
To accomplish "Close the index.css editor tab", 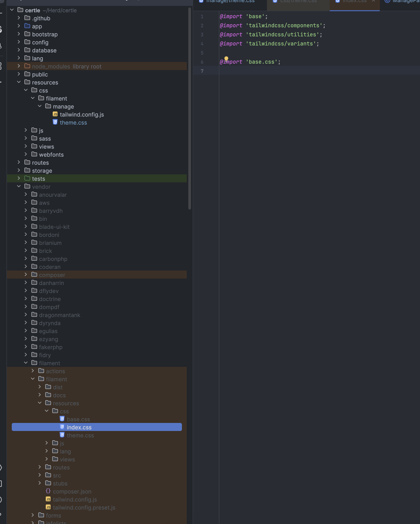I will point(373,1).
